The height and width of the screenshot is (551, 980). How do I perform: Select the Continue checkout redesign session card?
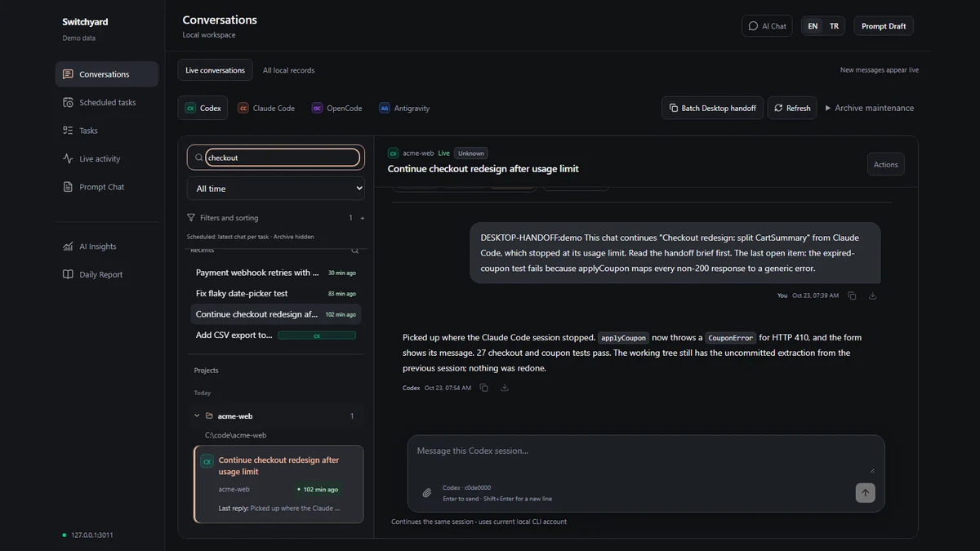click(x=278, y=484)
